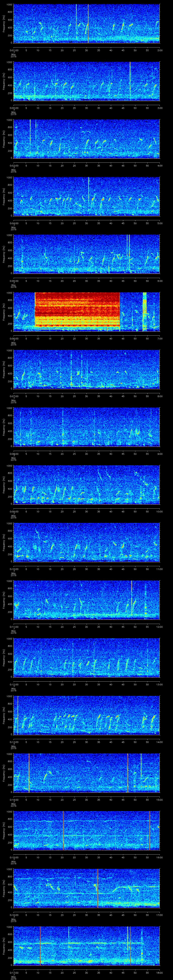Click the 2:00 end time label
This screenshot has width=173, height=980.
coord(160,50)
